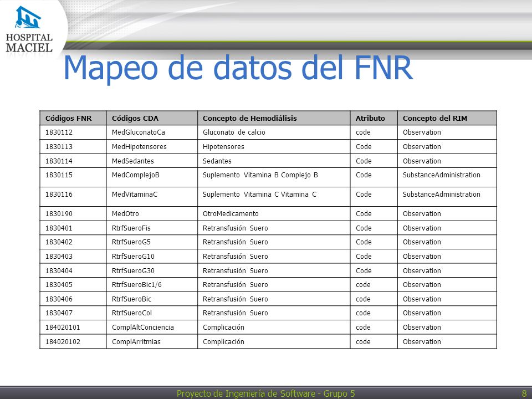Select the slide title "Mapeo de datos del FNR"

click(238, 68)
